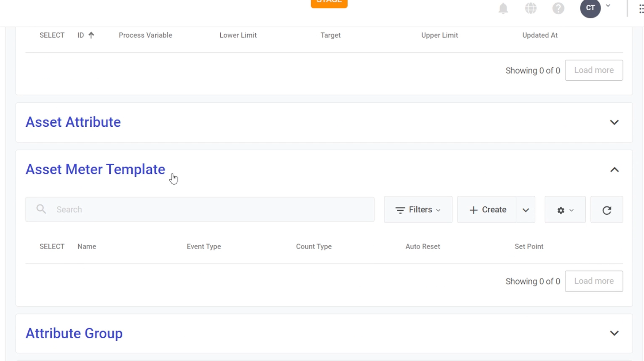Image resolution: width=644 pixels, height=361 pixels.
Task: Expand the Attribute Group section chevron
Action: (x=614, y=333)
